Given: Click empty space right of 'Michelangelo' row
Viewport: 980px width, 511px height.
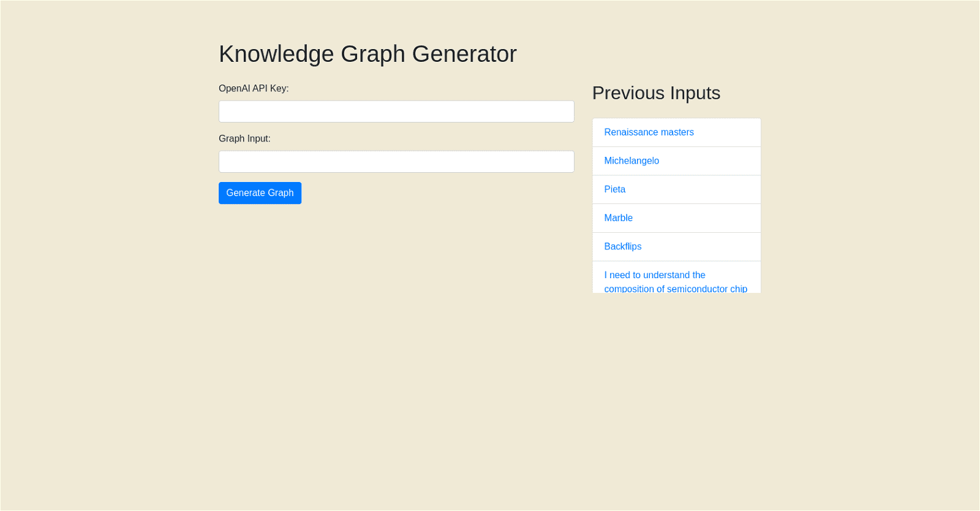Looking at the screenshot, I should (x=717, y=161).
